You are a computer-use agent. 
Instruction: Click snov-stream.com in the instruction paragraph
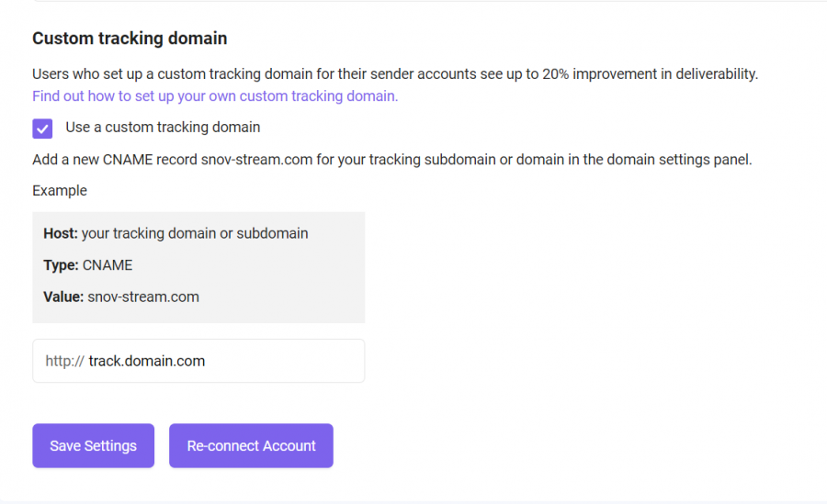(x=257, y=160)
